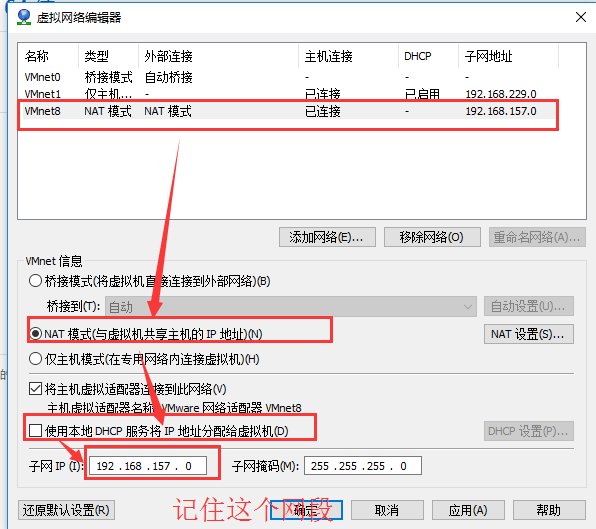The image size is (596, 529).
Task: Click 还原默认设置(R) button
Action: tap(66, 510)
